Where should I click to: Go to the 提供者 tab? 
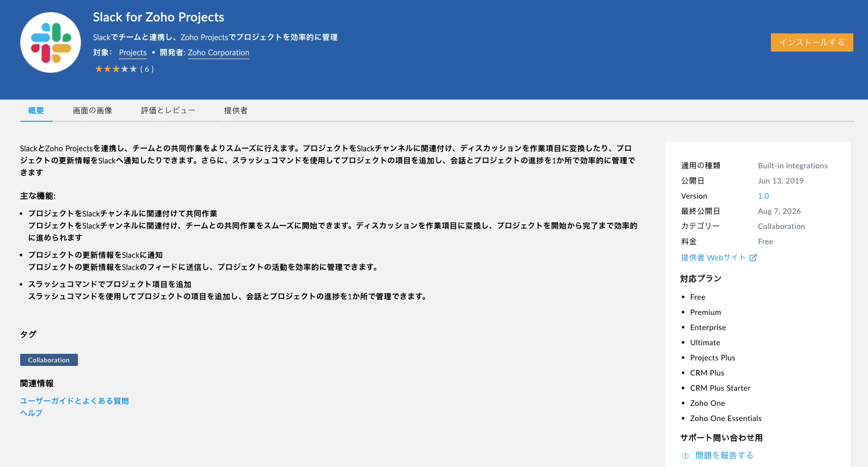point(236,111)
